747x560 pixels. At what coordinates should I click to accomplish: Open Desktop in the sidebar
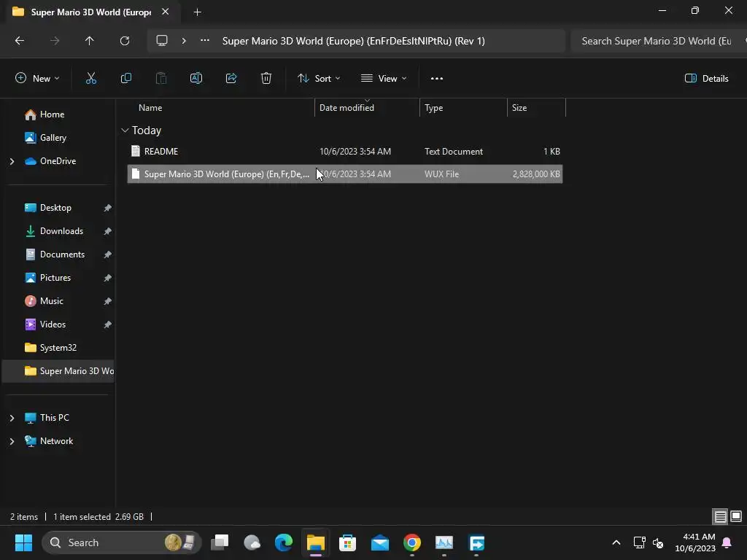tap(55, 208)
